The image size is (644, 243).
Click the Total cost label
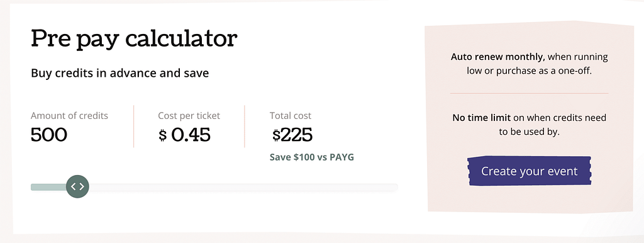(291, 116)
